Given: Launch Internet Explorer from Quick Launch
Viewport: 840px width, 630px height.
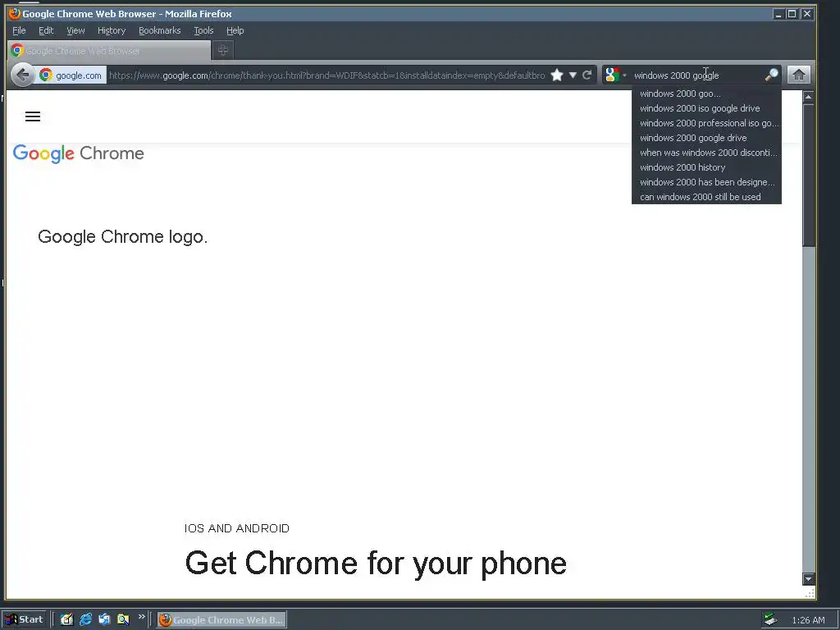Looking at the screenshot, I should [x=85, y=620].
